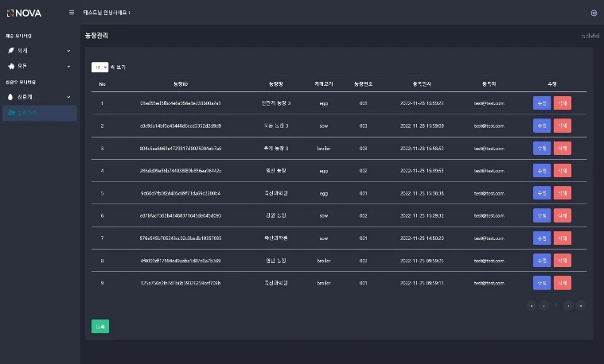
Task: Go to the previous page in pagination
Action: coord(544,305)
